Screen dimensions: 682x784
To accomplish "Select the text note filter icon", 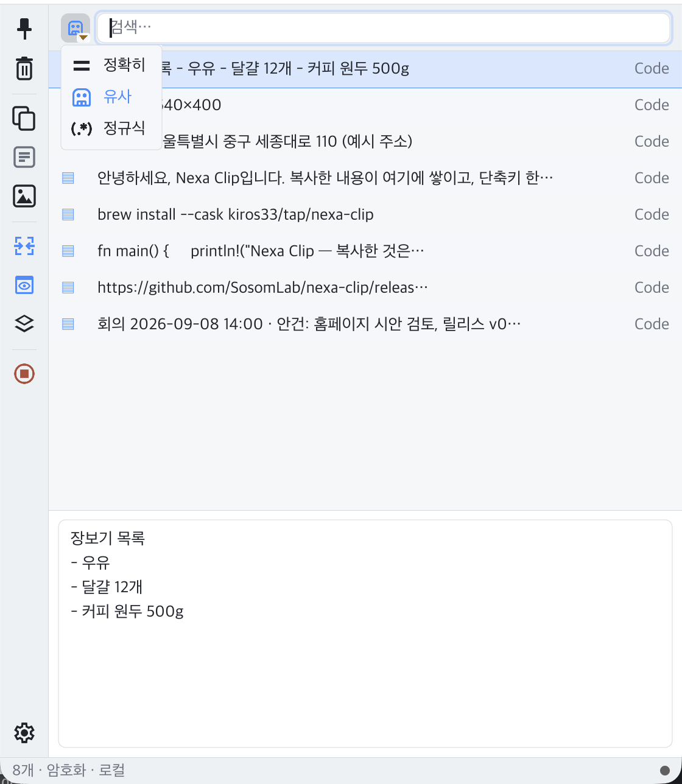I will click(x=24, y=157).
